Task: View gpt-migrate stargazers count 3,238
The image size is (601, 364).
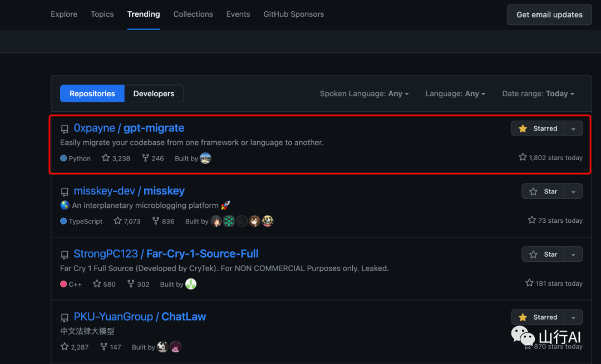Action: point(116,158)
